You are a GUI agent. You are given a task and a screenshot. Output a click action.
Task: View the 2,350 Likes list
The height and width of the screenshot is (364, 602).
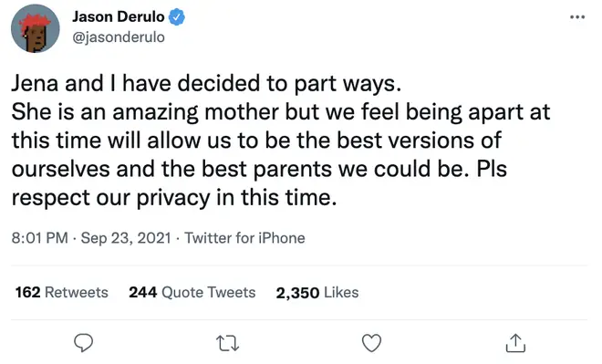[317, 293]
